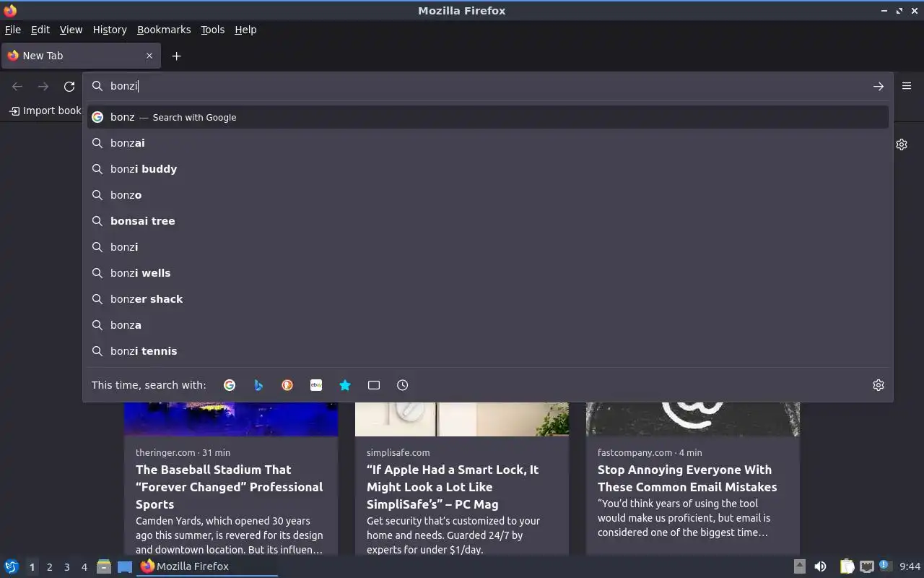The width and height of the screenshot is (924, 578).
Task: Choose the 'bonzo' search suggestion
Action: point(488,195)
